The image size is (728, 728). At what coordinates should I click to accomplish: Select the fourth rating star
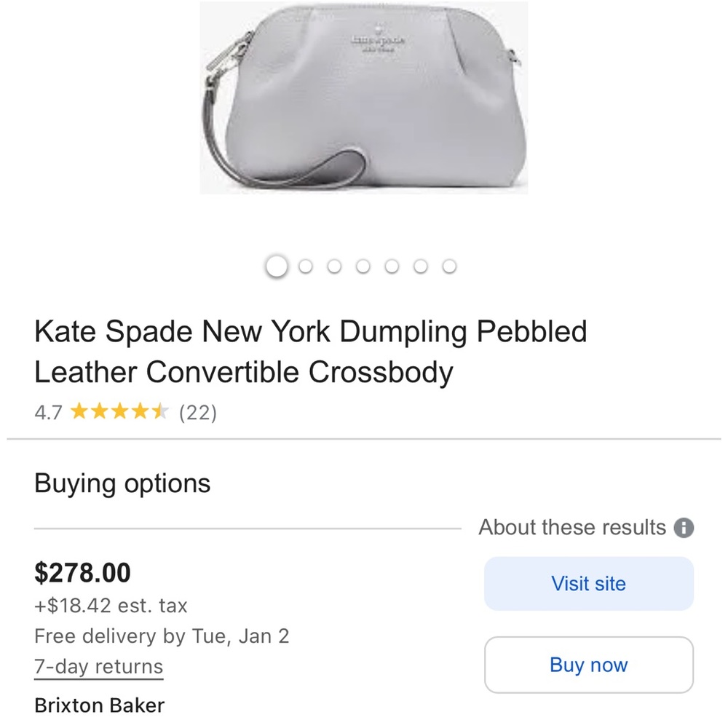[x=142, y=412]
